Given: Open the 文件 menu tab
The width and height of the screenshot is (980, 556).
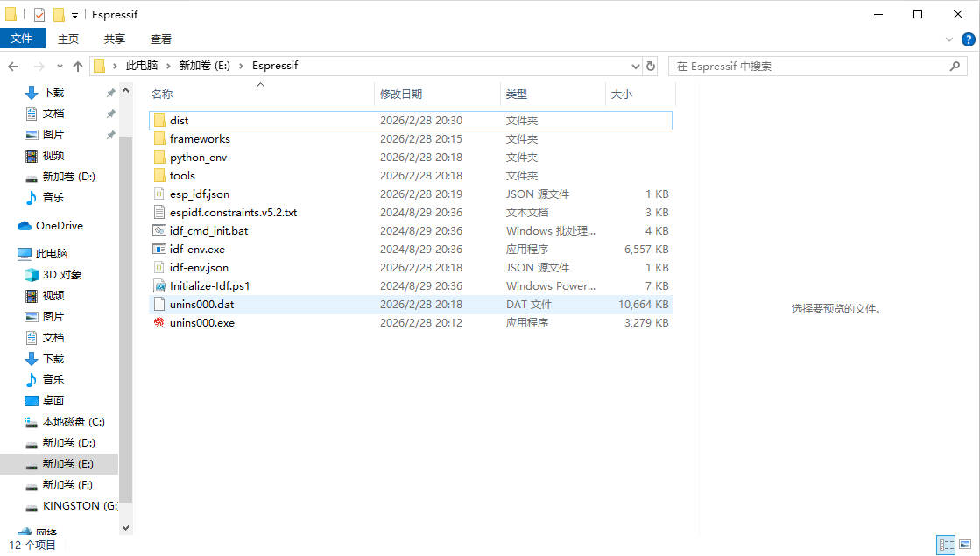Looking at the screenshot, I should click(x=22, y=39).
